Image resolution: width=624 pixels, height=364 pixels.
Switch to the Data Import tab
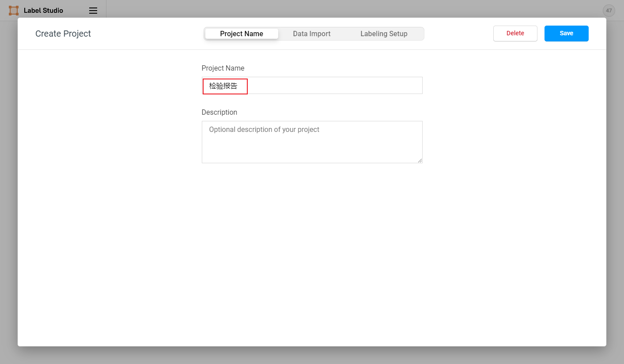click(312, 34)
